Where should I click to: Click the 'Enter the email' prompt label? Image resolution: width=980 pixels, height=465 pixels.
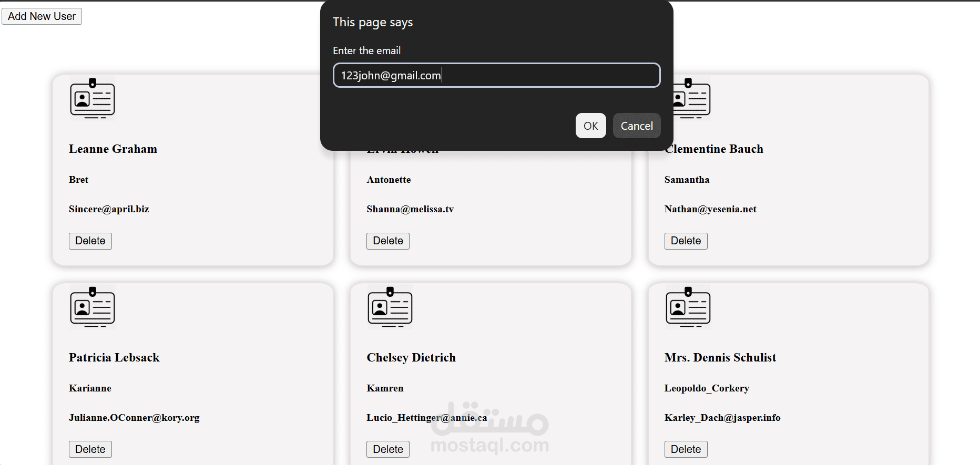366,50
